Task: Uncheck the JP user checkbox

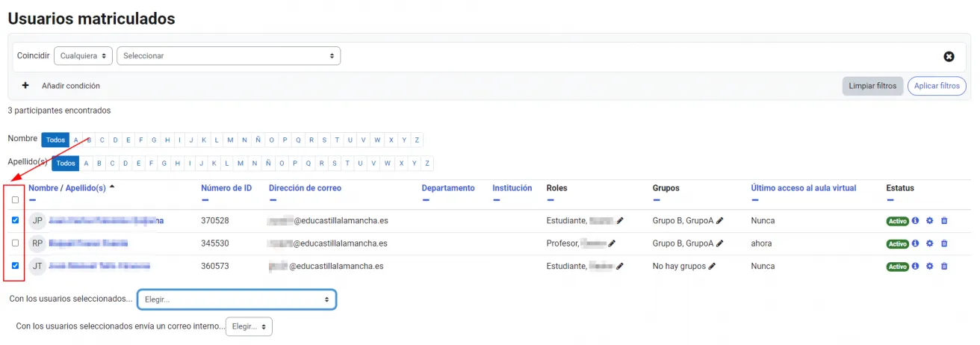Action: click(15, 220)
